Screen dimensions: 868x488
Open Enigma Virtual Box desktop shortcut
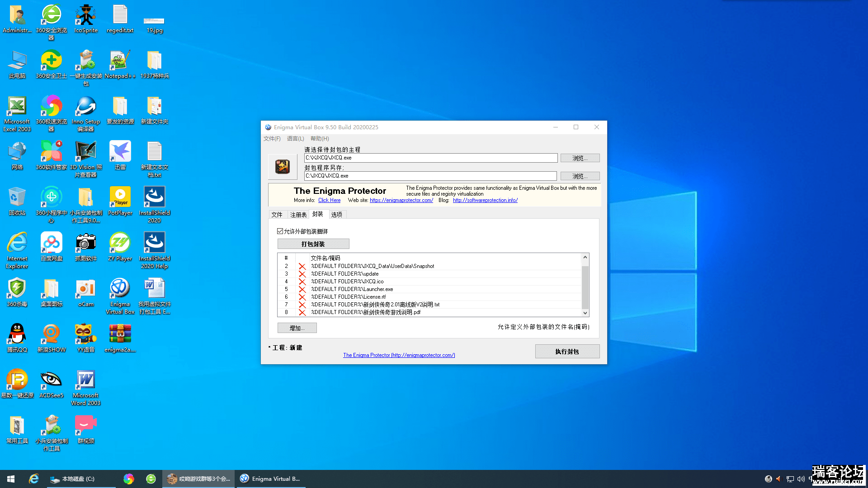tap(120, 296)
